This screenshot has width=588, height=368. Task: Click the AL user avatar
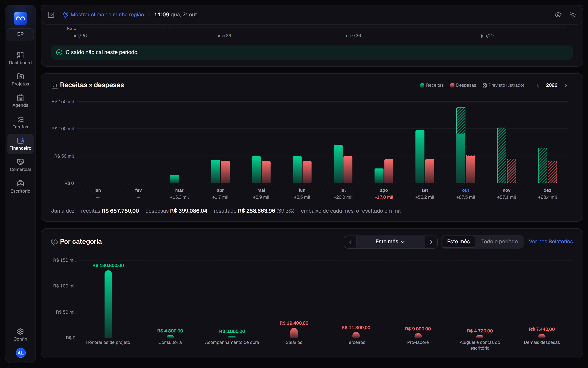point(21,353)
